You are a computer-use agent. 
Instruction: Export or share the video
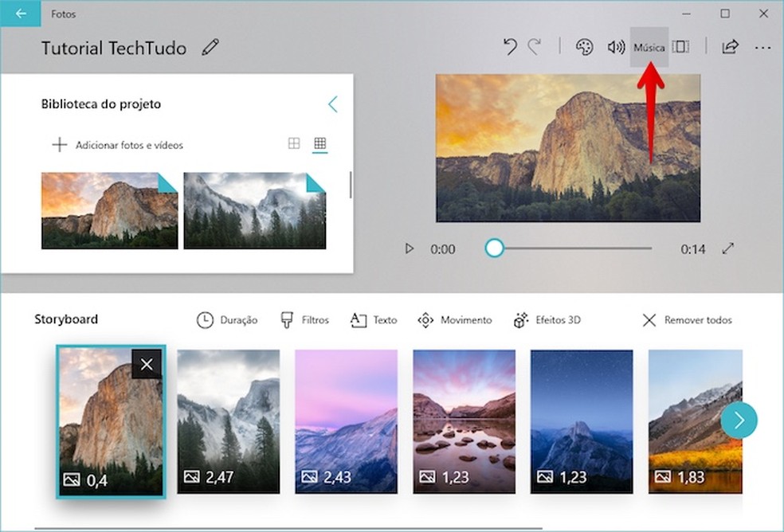pos(730,47)
